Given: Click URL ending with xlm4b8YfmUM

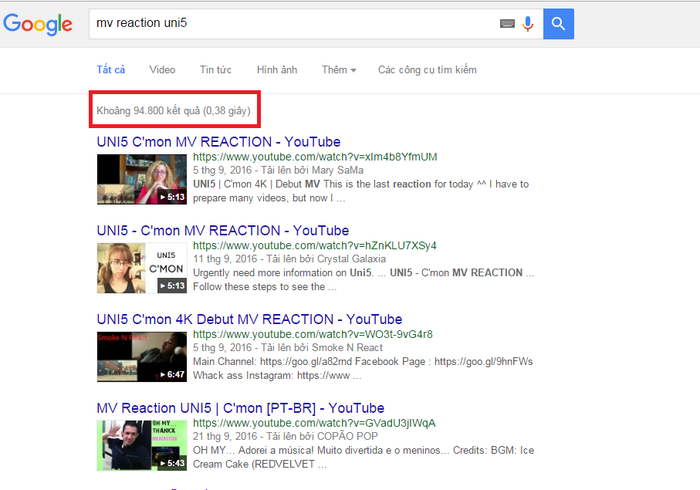Looking at the screenshot, I should 315,157.
